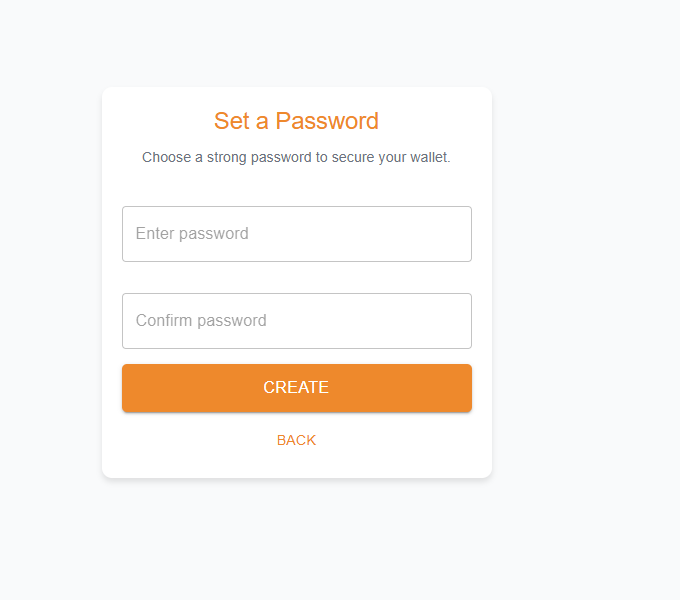The width and height of the screenshot is (680, 600).
Task: Go back using the BACK link
Action: 296,440
